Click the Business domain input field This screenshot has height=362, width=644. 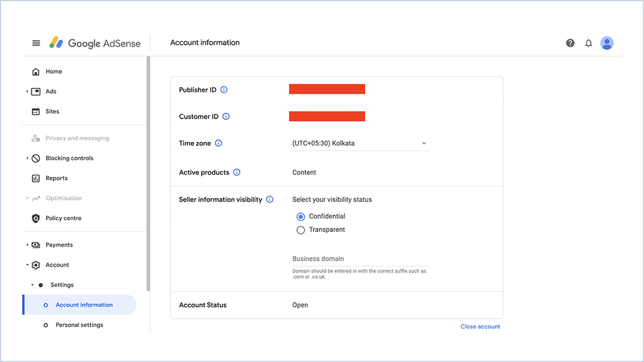pos(360,258)
